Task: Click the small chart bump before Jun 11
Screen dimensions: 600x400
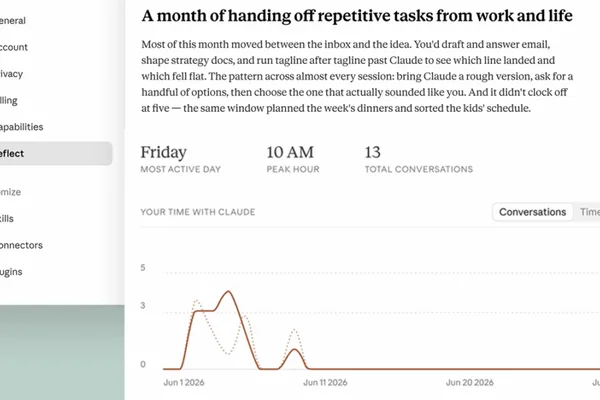Action: coord(294,349)
